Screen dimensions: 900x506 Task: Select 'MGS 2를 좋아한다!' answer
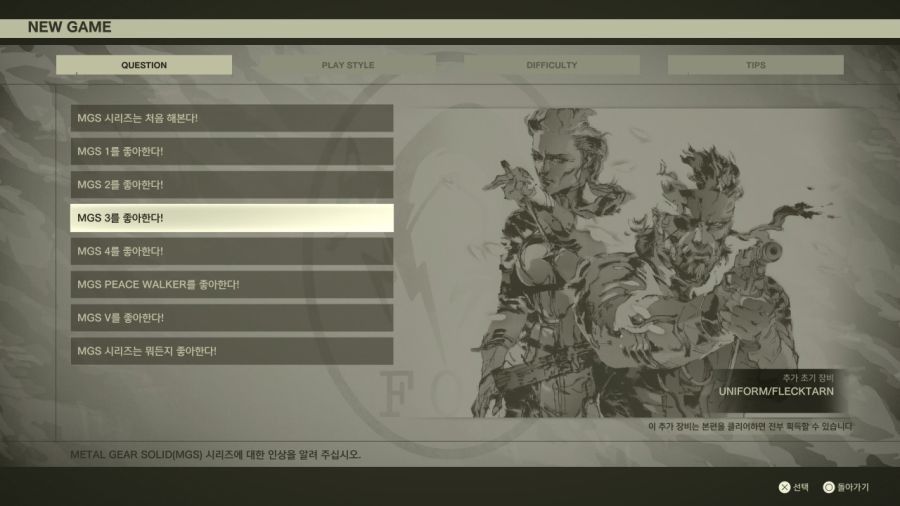coord(232,185)
